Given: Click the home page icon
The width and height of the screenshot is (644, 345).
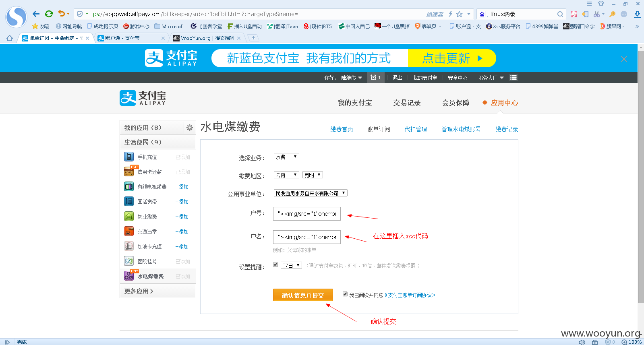Looking at the screenshot, I should click(10, 38).
